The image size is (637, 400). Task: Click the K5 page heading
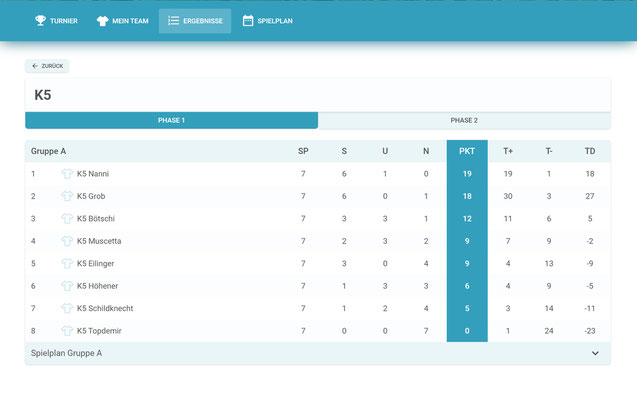pos(43,95)
